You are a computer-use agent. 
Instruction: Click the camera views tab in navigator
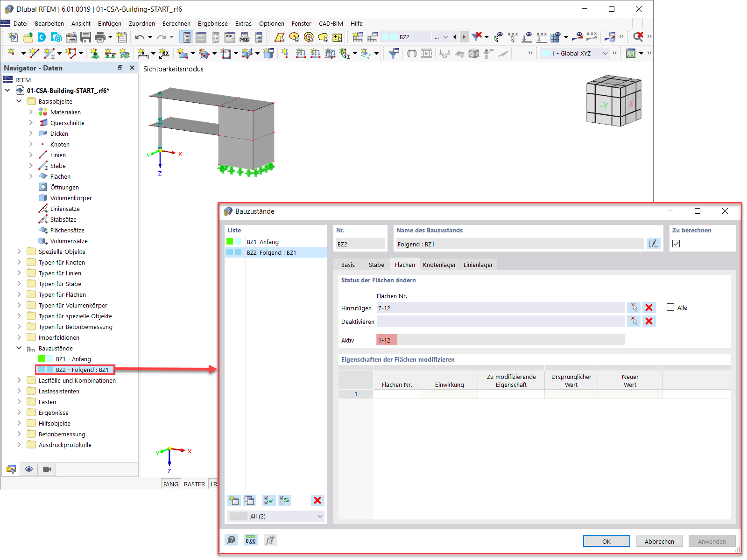[x=47, y=469]
